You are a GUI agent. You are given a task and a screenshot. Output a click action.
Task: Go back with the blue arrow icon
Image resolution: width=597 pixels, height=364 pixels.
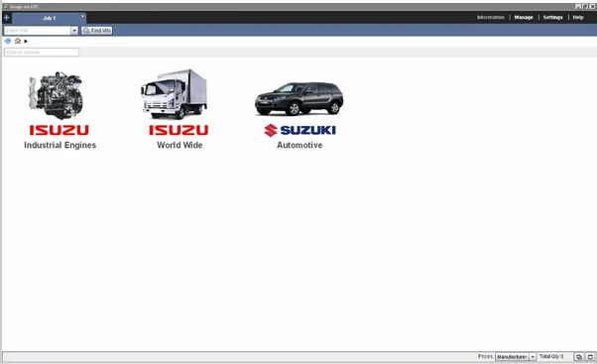(8, 41)
